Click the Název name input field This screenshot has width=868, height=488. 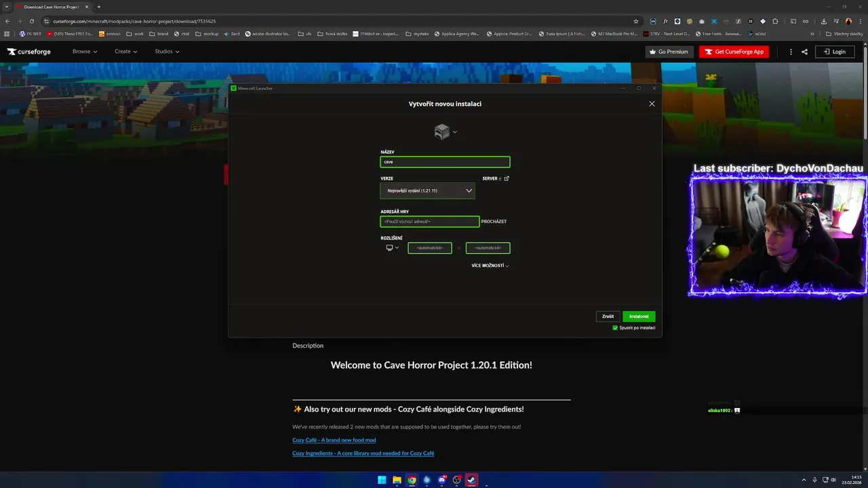click(445, 162)
